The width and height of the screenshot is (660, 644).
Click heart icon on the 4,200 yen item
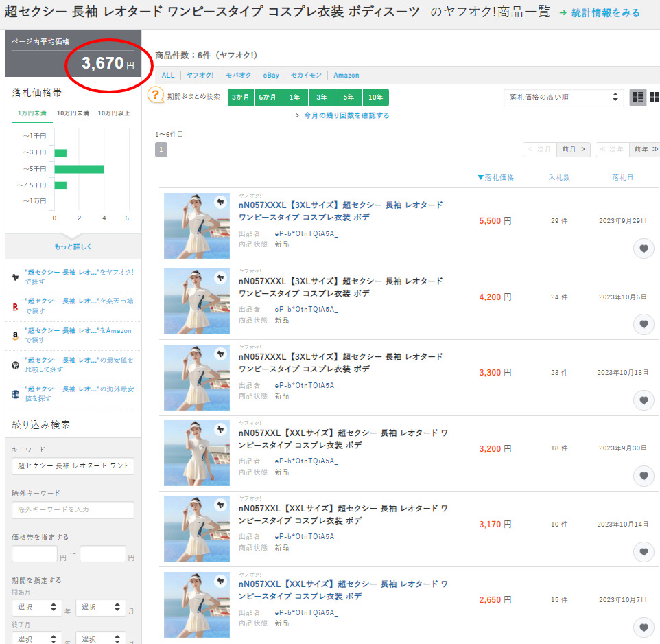pyautogui.click(x=643, y=324)
